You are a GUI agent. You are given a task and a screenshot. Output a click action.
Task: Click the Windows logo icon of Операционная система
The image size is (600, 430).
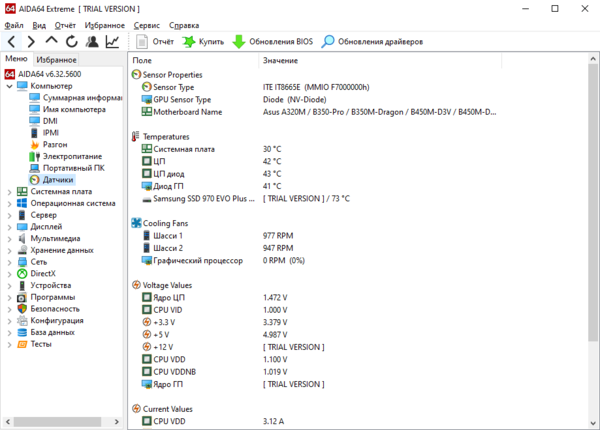22,203
